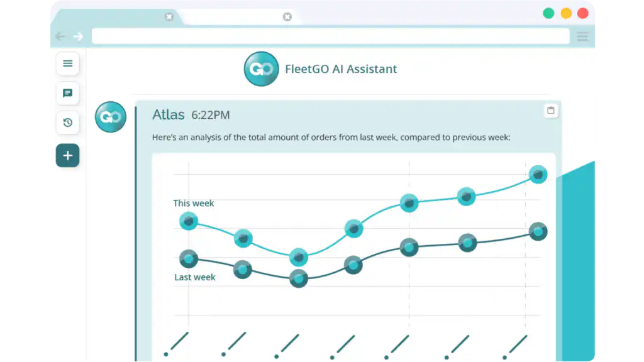Click the Last week series label
Screen dimensions: 644x362
tap(195, 277)
